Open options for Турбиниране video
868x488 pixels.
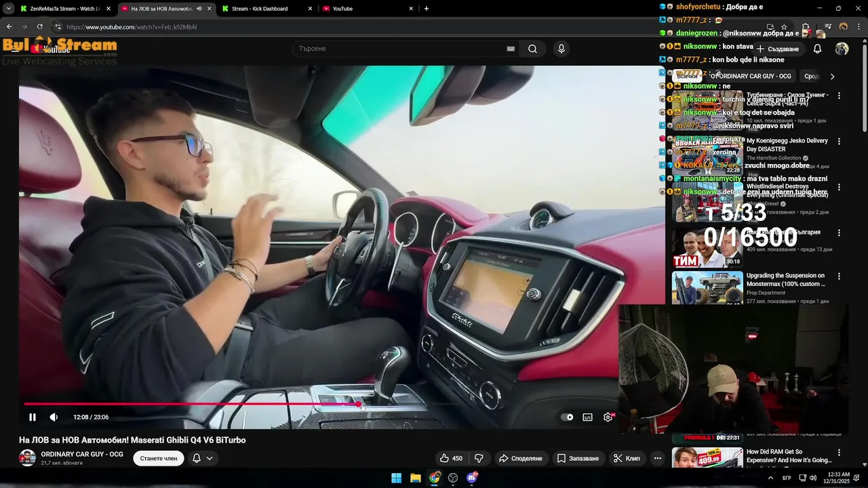[839, 96]
